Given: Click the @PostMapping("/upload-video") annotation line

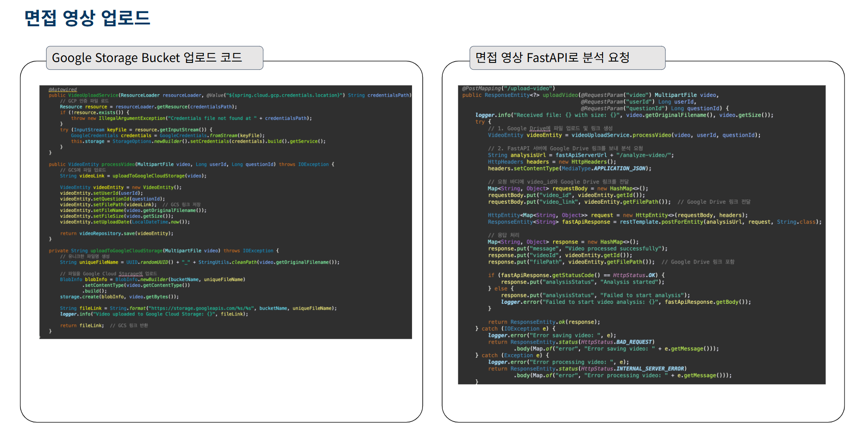Looking at the screenshot, I should pyautogui.click(x=508, y=88).
